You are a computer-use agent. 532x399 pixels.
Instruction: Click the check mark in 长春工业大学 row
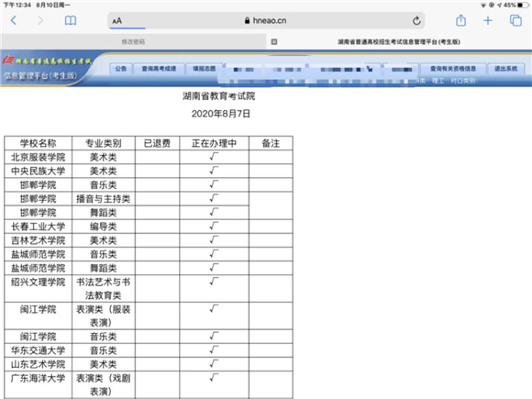pyautogui.click(x=214, y=226)
